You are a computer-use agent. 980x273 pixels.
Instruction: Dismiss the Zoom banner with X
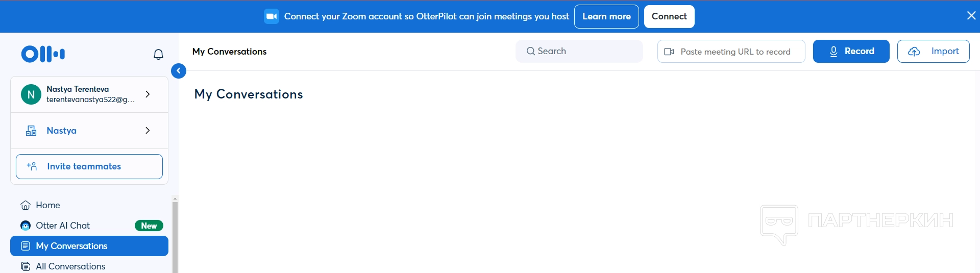[971, 16]
